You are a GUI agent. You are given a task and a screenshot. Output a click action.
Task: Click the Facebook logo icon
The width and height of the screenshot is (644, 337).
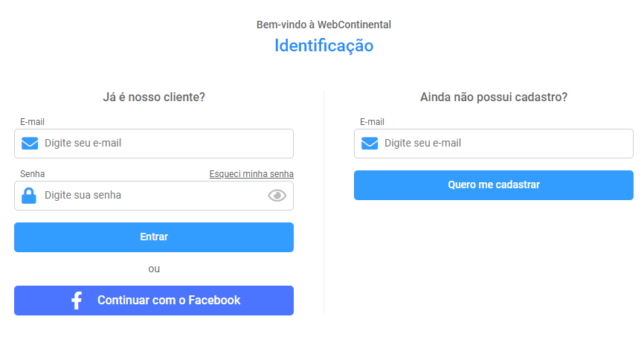point(77,301)
